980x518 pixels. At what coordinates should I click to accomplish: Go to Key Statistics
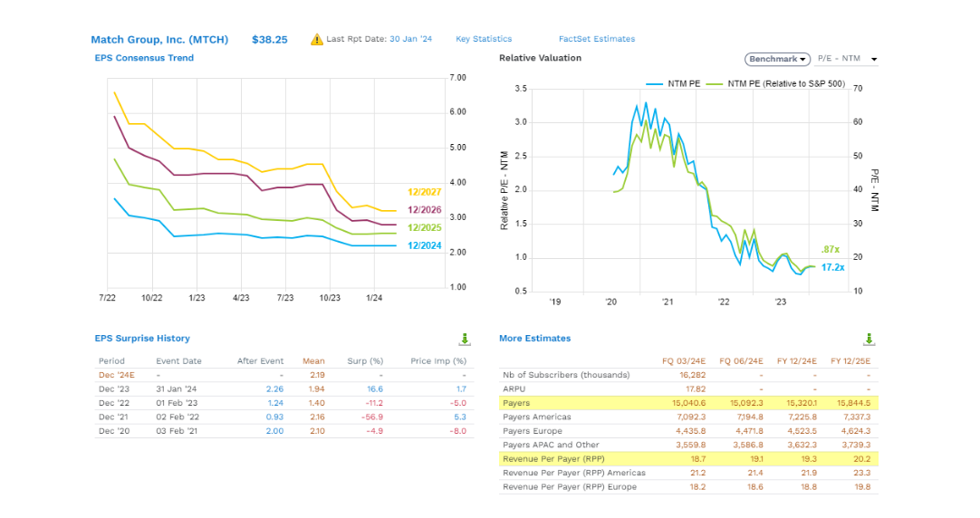(483, 39)
